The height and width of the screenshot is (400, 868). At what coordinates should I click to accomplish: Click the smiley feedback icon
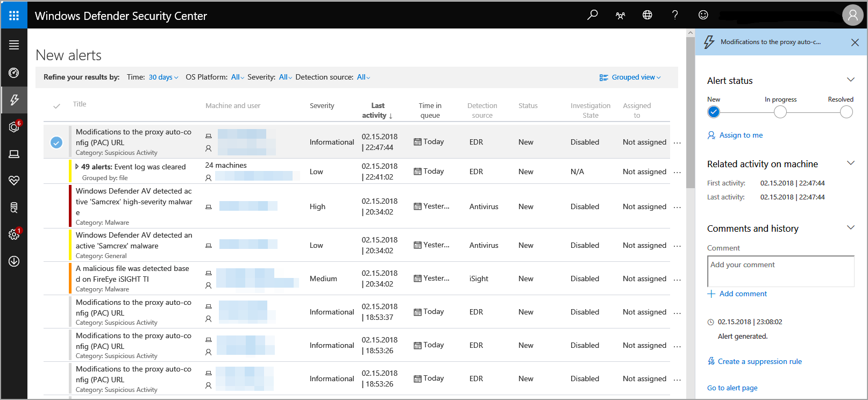tap(703, 15)
